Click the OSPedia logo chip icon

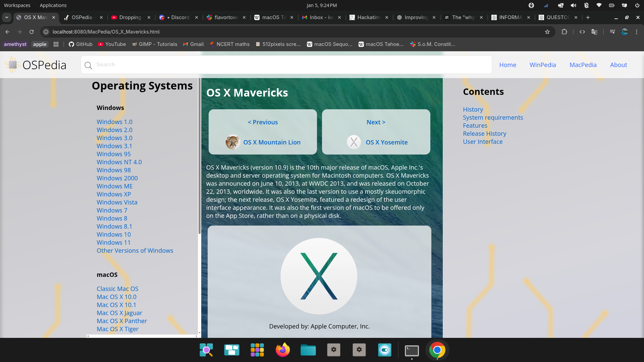[x=13, y=65]
